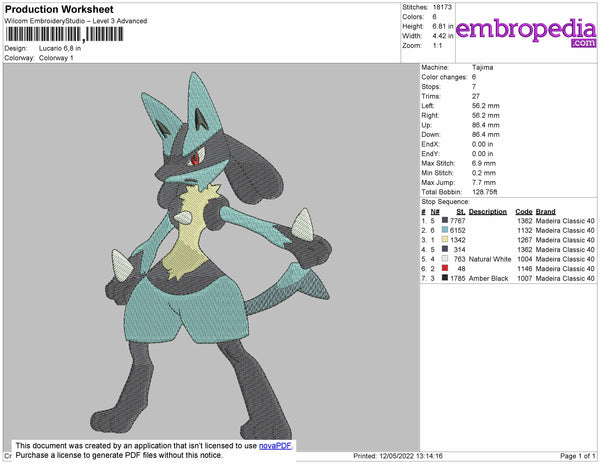Click the Stops value '7'
The width and height of the screenshot is (600, 464).
[x=474, y=87]
